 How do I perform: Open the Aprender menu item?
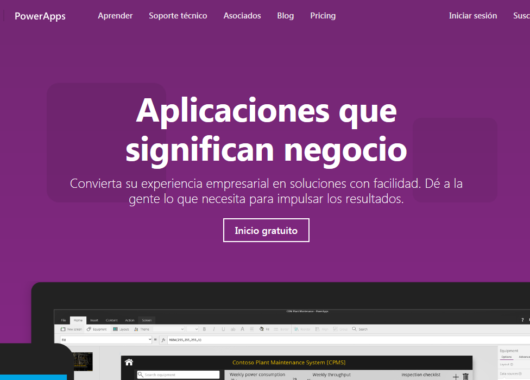[x=115, y=16]
